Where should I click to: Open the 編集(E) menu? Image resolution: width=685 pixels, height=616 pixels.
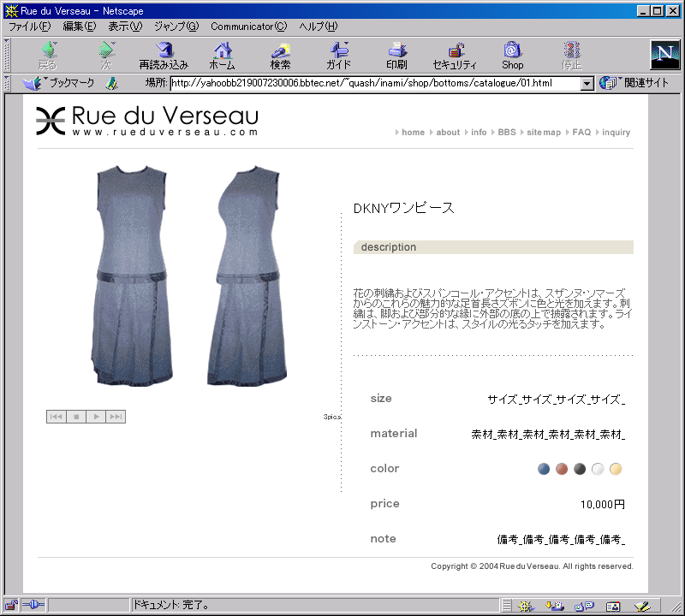tap(80, 27)
